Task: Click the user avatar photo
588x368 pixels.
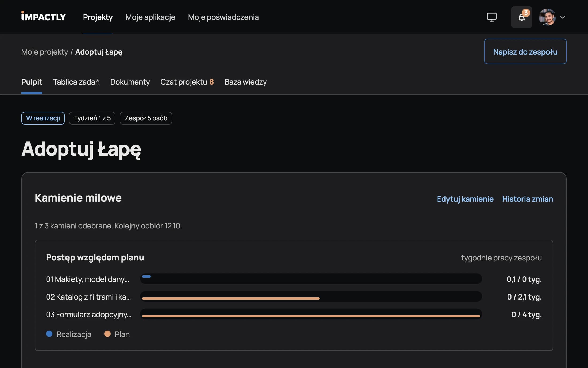Action: [x=547, y=17]
